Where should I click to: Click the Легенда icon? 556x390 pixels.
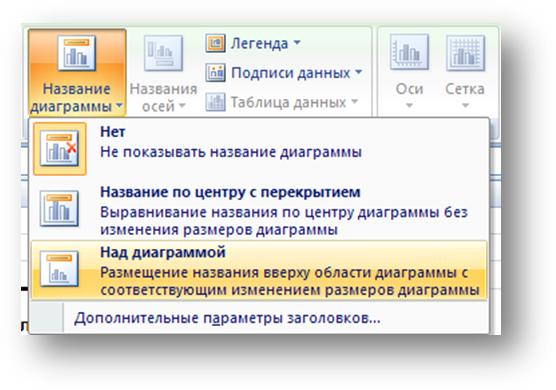point(215,43)
